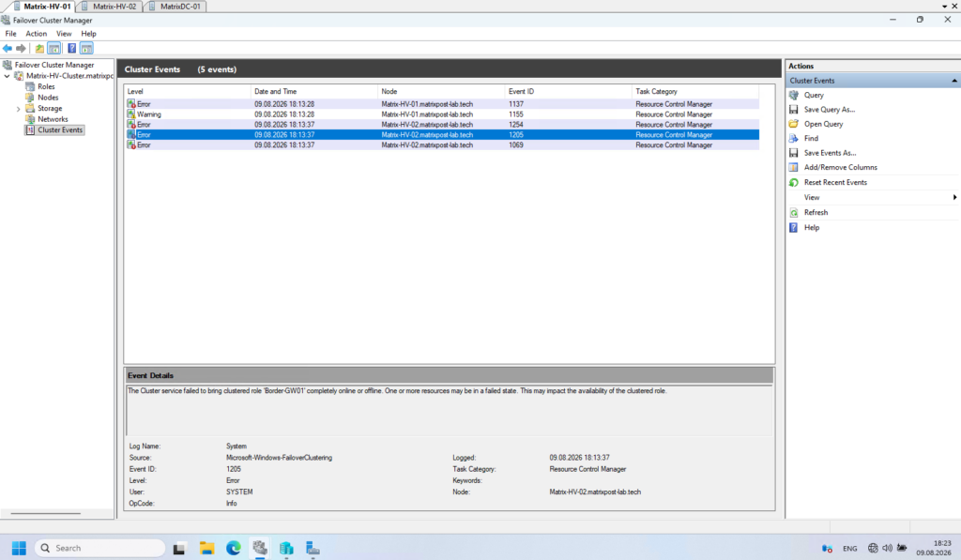The image size is (961, 560).
Task: Click the taskbar Search box
Action: coord(99,548)
